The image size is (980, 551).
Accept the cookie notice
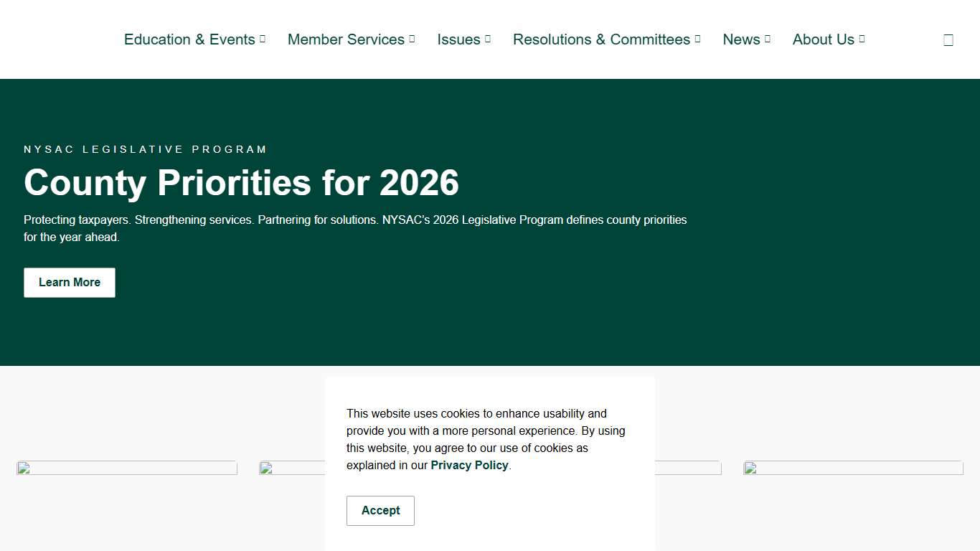point(380,511)
